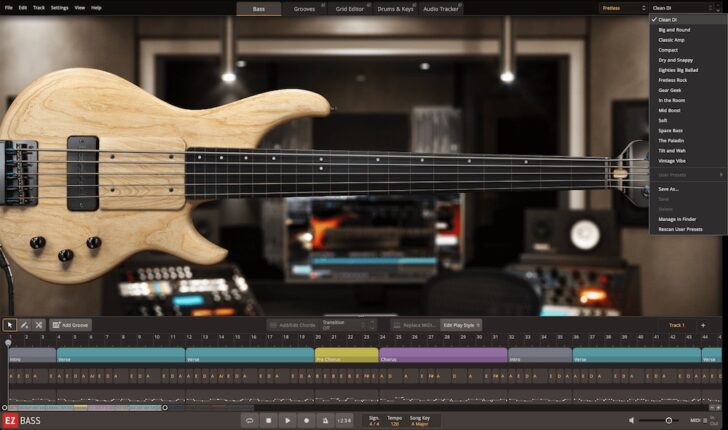Click Save As in preset menu
The height and width of the screenshot is (430, 728).
(668, 188)
